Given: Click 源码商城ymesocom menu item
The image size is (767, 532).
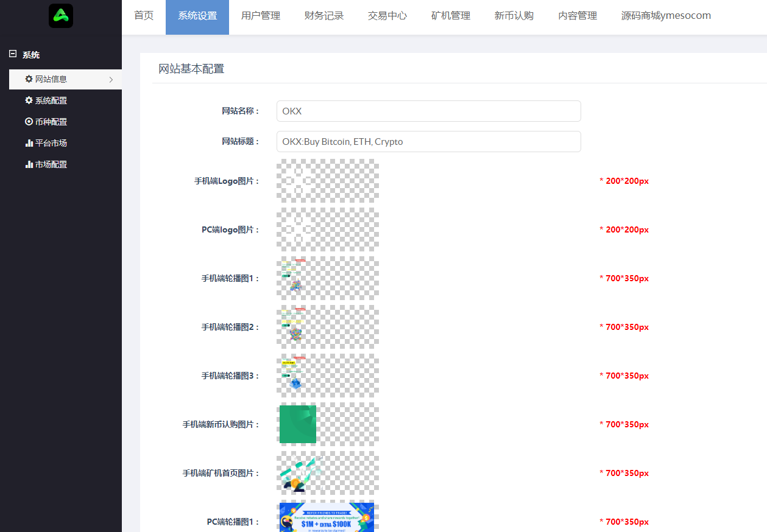Looking at the screenshot, I should pos(666,16).
